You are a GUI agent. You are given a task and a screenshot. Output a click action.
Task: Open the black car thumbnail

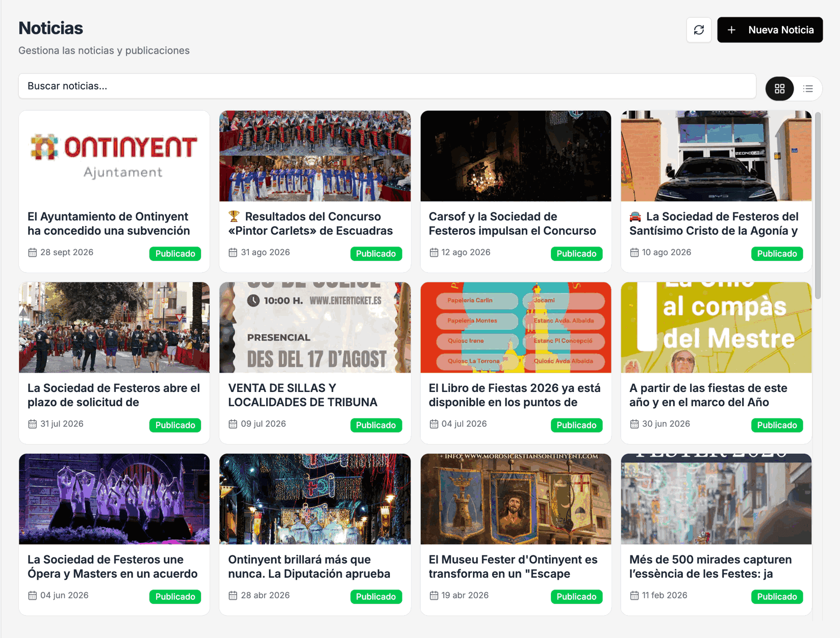coord(716,156)
